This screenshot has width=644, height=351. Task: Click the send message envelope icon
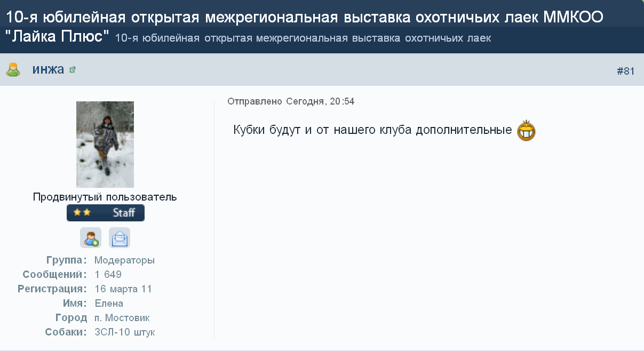[x=120, y=238]
